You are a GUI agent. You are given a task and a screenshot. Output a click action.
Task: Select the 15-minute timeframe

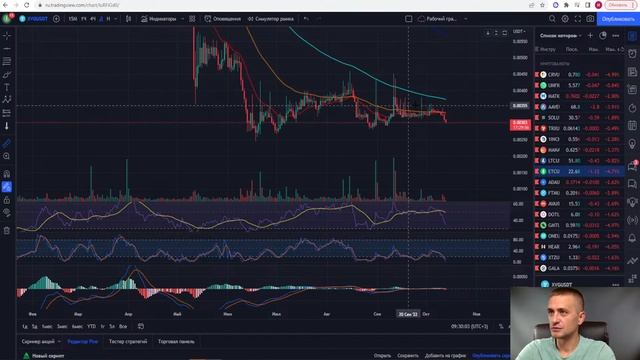click(x=73, y=19)
